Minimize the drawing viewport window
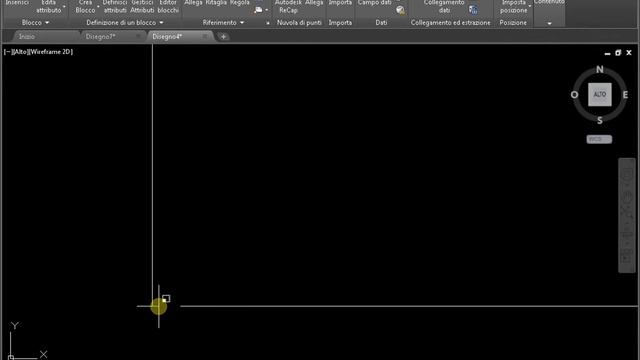 pos(607,53)
